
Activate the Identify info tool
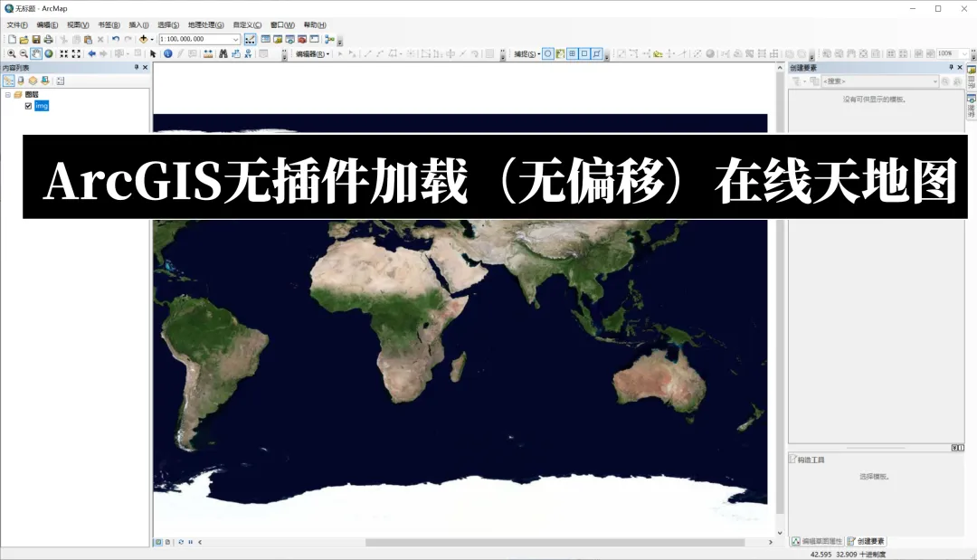pyautogui.click(x=167, y=53)
